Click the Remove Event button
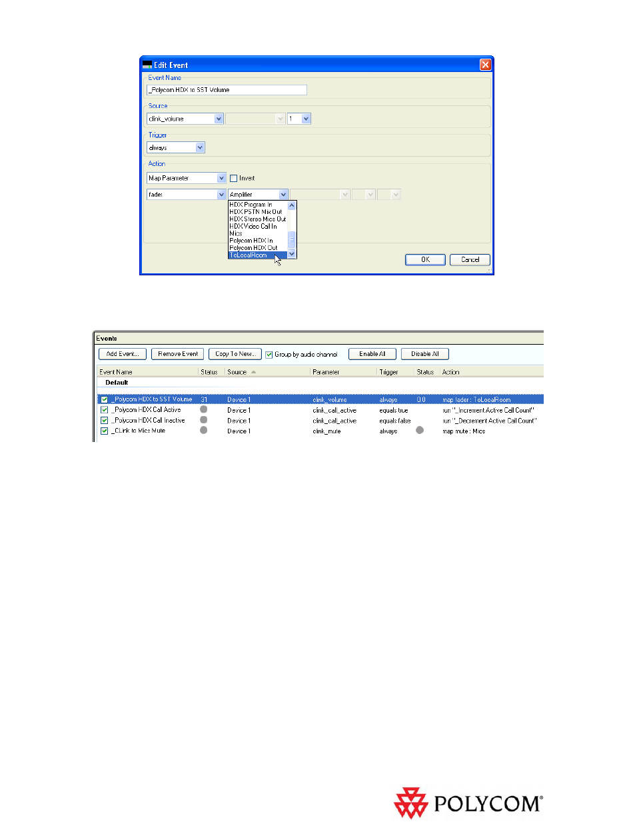This screenshot has height=840, width=633. point(177,354)
